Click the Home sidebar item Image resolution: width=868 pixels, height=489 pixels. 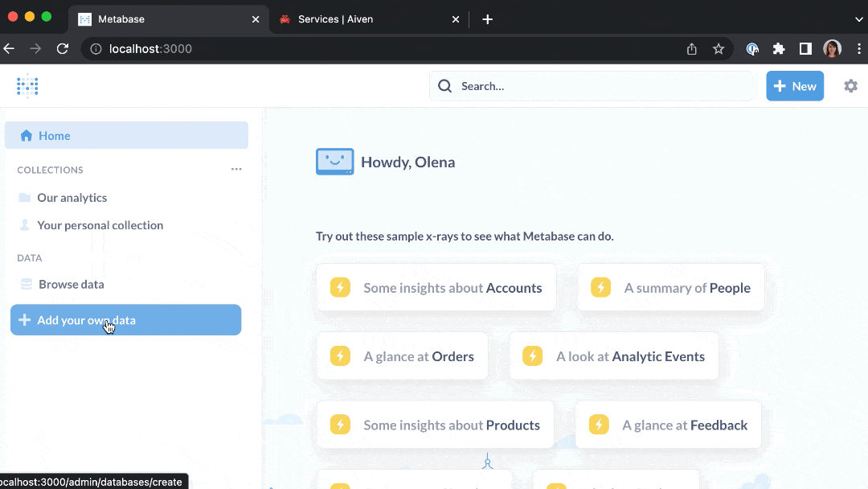pyautogui.click(x=126, y=136)
